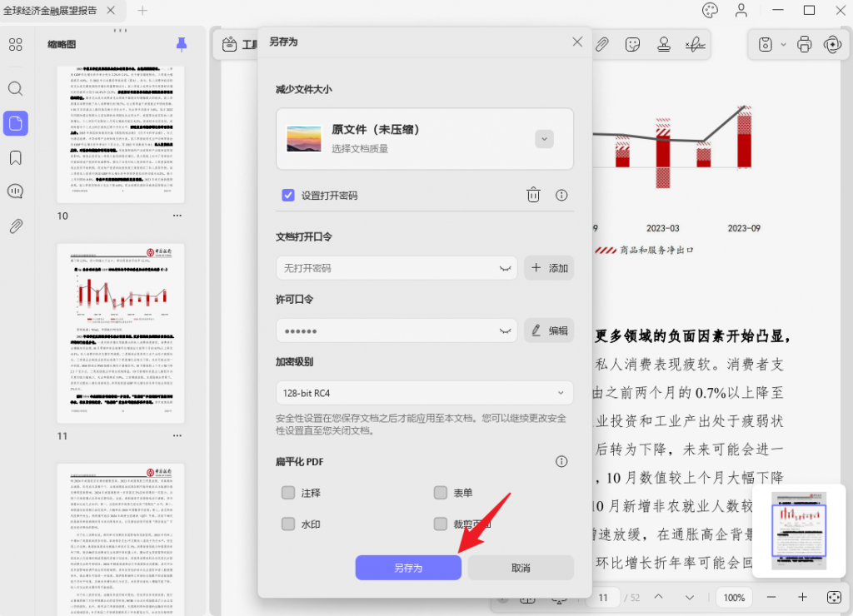Expand the document quality dropdown

point(544,139)
